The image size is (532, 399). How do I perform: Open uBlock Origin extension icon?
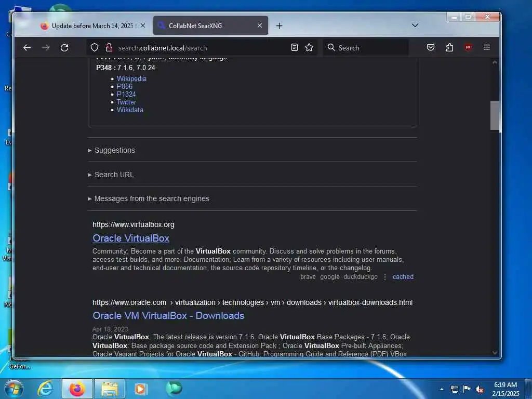(468, 47)
